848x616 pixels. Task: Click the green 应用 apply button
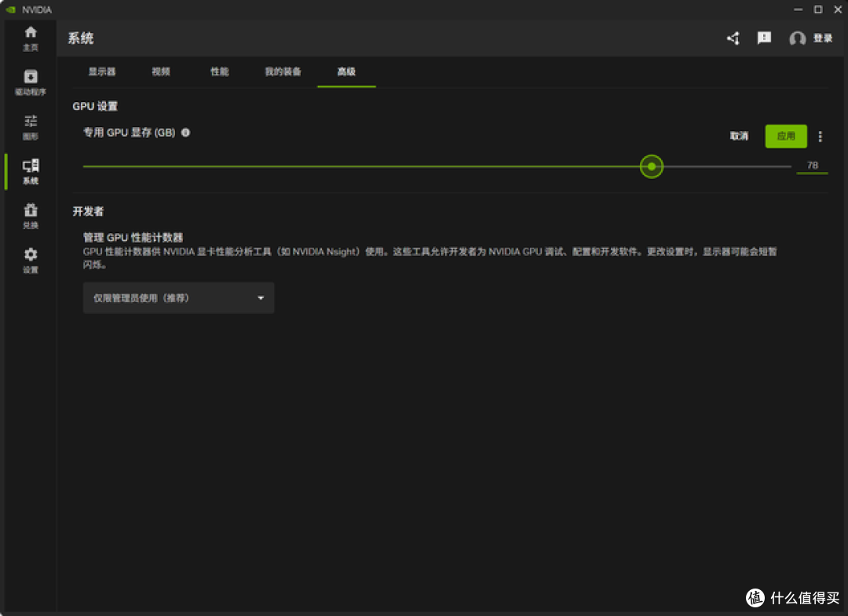786,137
